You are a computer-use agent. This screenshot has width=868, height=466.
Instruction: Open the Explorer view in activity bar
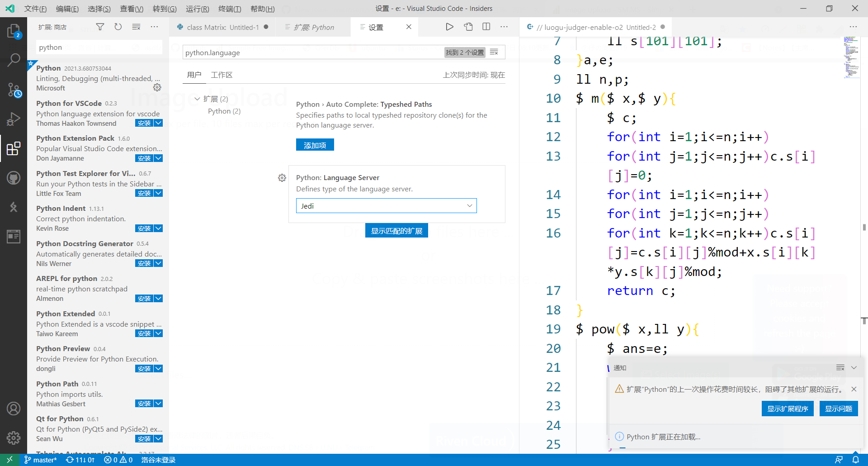[x=14, y=31]
